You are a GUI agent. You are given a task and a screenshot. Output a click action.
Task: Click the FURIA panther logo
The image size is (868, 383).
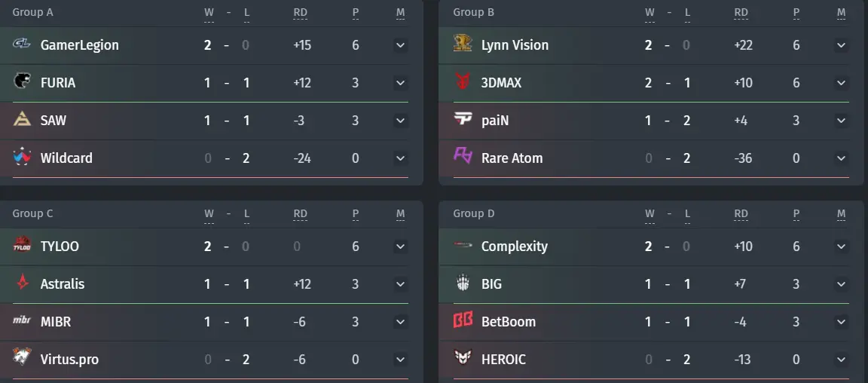click(22, 81)
